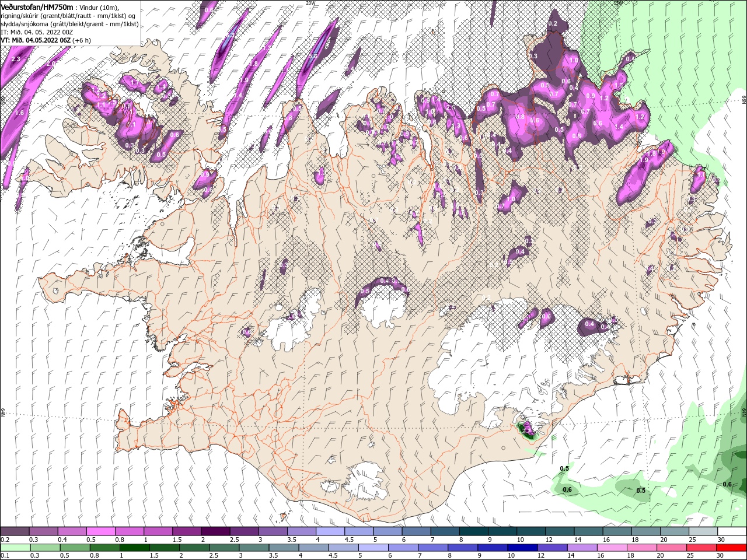Select the 12 swatch in upper snow legend
The width and height of the screenshot is (747, 560).
560,531
